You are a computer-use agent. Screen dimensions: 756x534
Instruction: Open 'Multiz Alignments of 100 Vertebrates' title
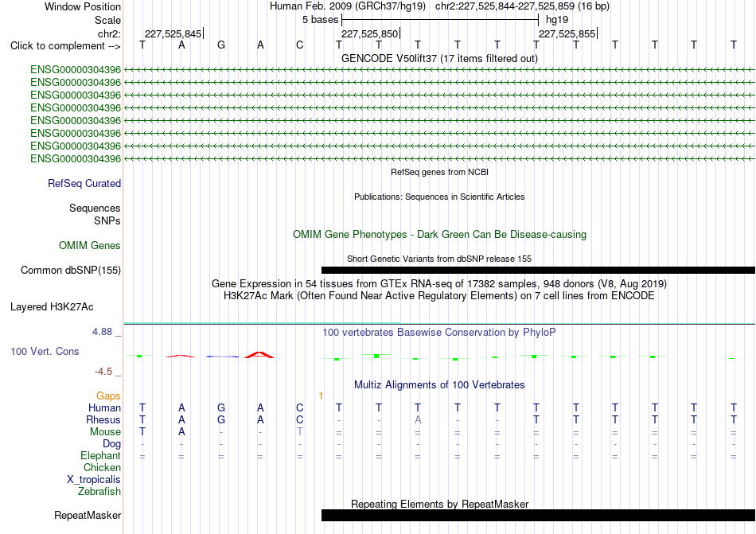point(439,384)
